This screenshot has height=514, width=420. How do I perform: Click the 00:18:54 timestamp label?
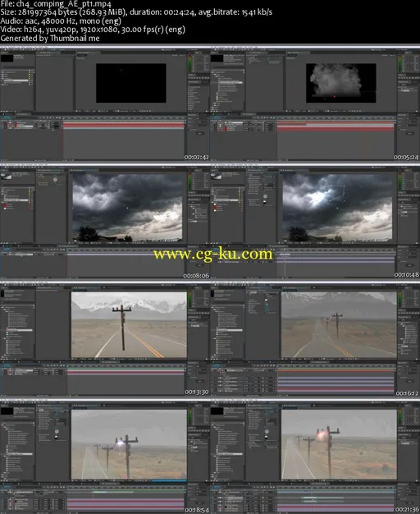197,510
